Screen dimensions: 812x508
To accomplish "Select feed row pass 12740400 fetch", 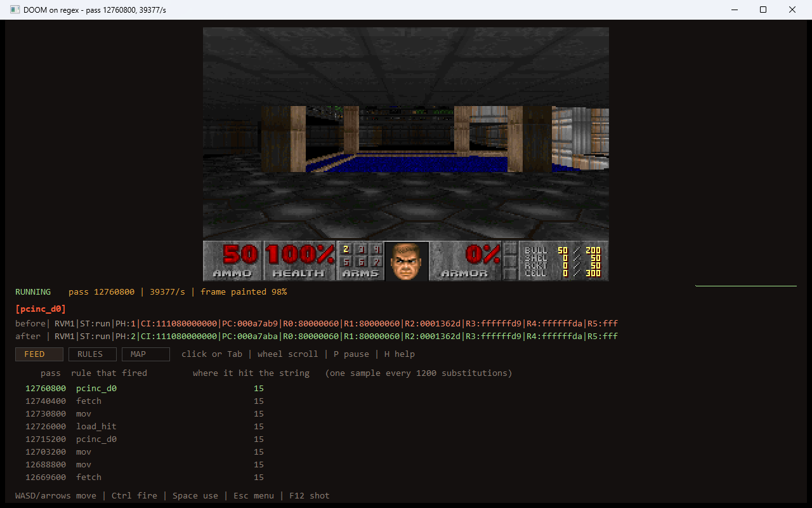I will coord(145,401).
